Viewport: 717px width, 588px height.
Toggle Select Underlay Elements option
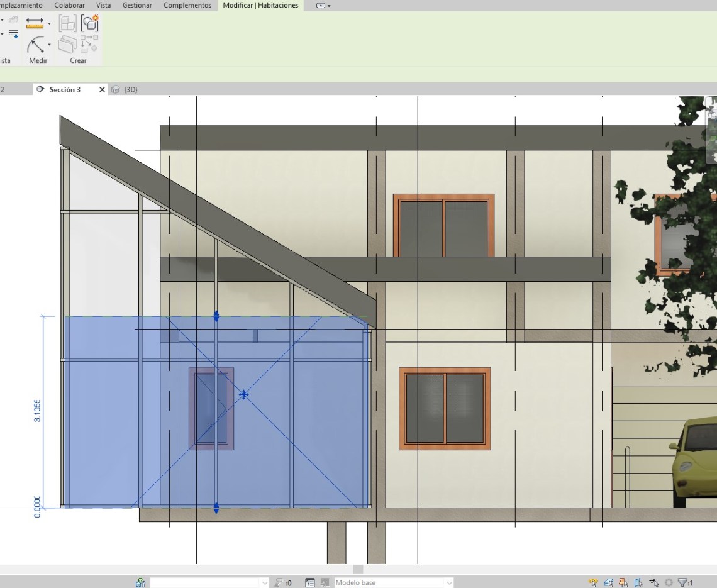pos(608,583)
